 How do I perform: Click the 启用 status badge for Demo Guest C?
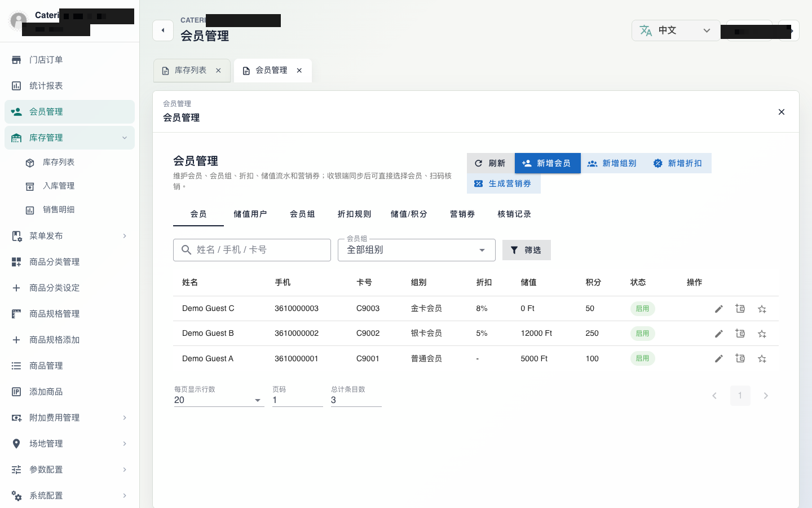643,309
